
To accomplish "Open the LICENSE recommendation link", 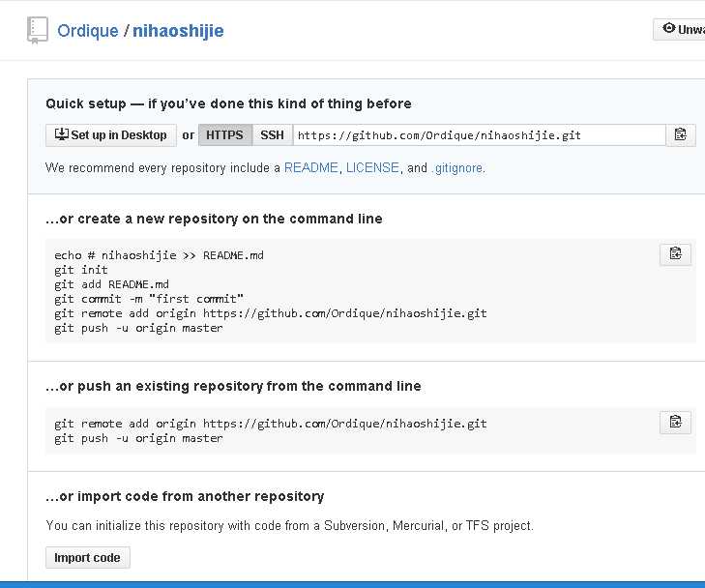I will [372, 167].
